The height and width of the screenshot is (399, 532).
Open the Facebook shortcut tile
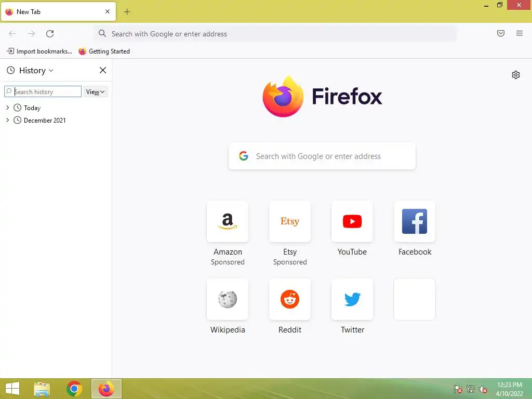tap(415, 221)
